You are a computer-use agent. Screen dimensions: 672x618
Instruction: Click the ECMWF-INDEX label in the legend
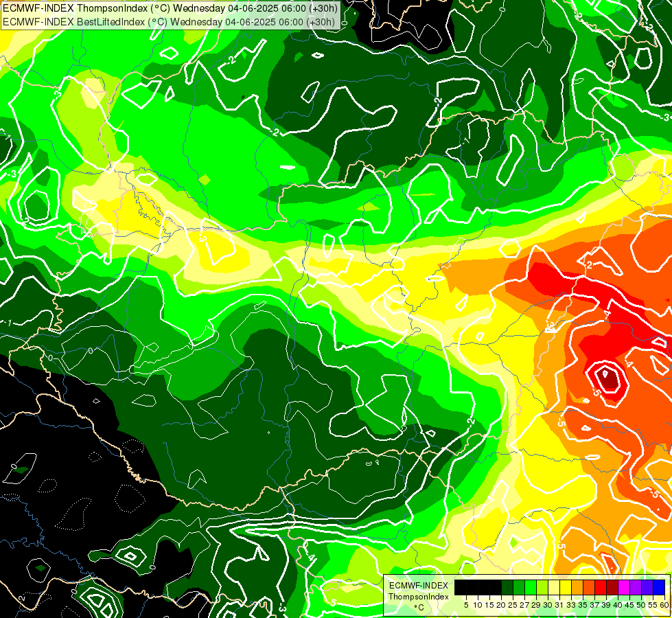click(418, 586)
